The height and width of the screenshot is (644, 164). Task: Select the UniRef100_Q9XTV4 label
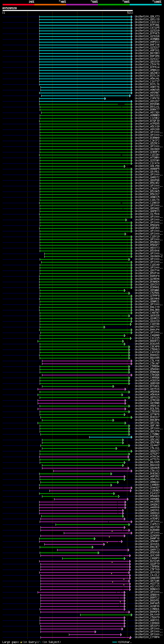(x=147, y=271)
